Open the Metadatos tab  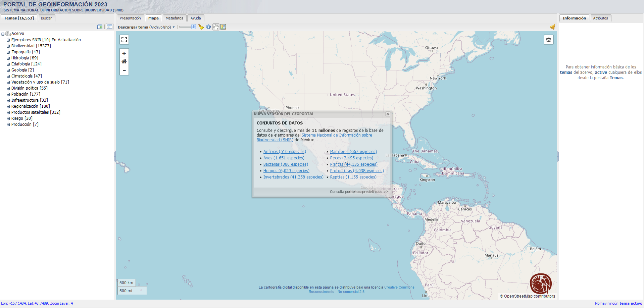point(175,18)
